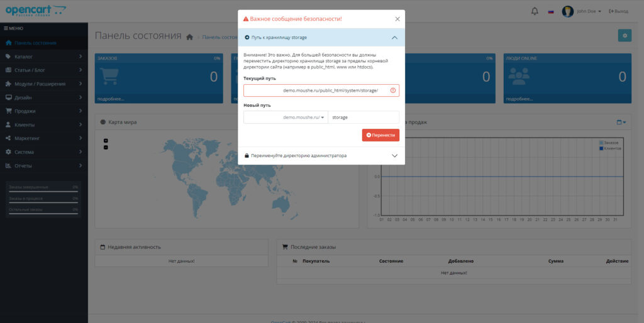This screenshot has height=323, width=644.
Task: Expand the Каталог sidebar menu
Action: pos(44,57)
